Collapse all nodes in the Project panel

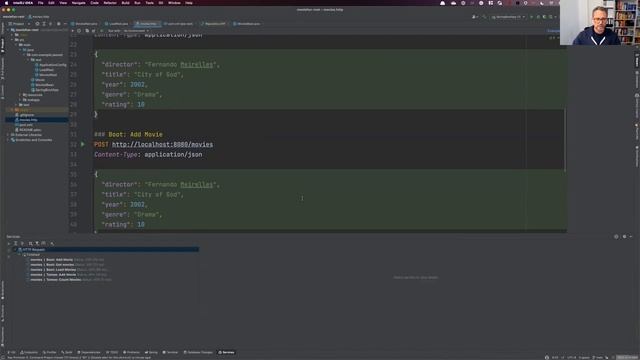[x=51, y=24]
